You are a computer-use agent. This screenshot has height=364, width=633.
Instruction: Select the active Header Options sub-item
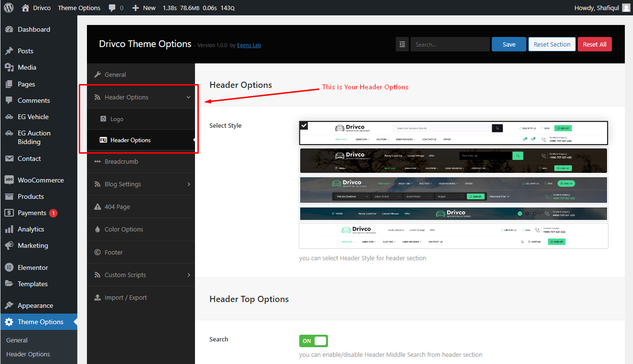[141, 140]
